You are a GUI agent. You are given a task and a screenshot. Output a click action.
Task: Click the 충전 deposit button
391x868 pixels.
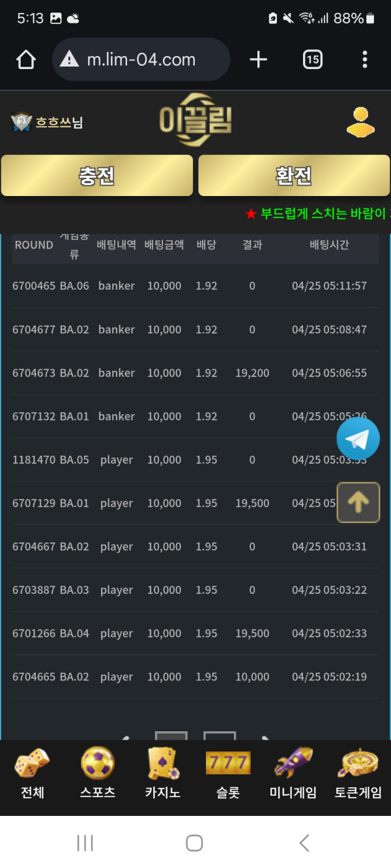click(97, 175)
